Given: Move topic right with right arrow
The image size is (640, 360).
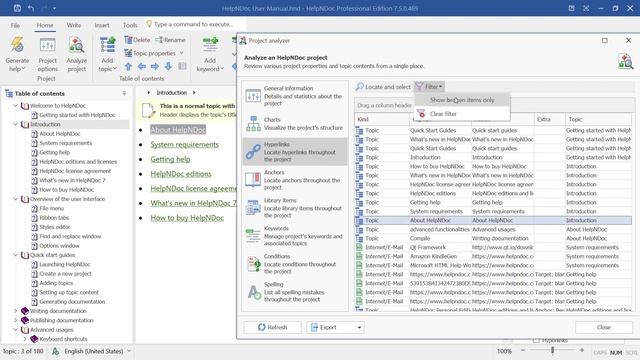Looking at the screenshot, I should pos(155,66).
